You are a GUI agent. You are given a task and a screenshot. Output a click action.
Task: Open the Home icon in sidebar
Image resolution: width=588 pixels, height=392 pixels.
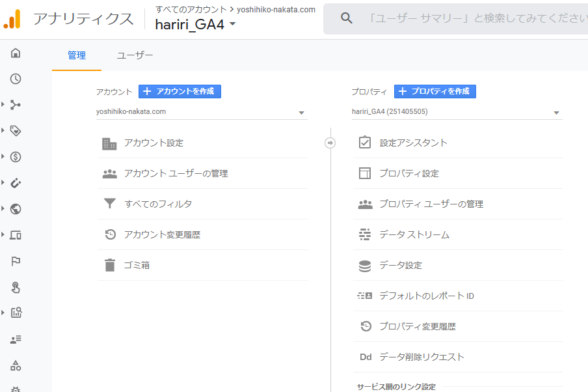click(x=16, y=53)
